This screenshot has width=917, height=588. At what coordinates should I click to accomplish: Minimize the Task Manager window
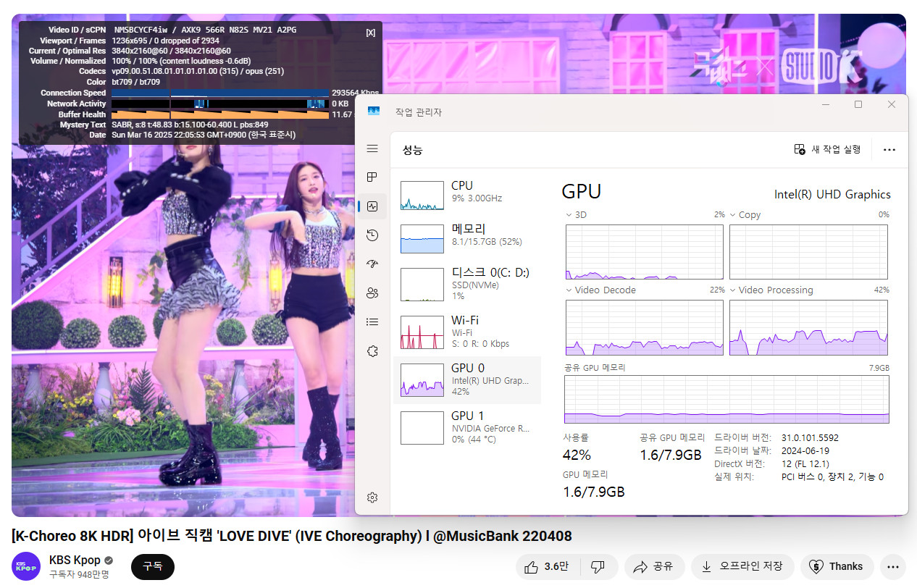(x=825, y=104)
